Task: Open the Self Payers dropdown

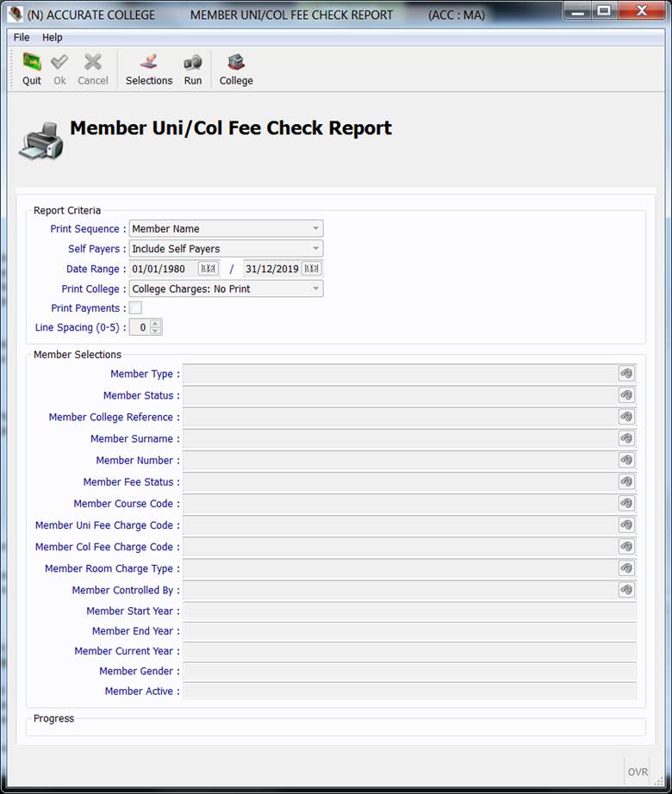Action: pyautogui.click(x=316, y=249)
